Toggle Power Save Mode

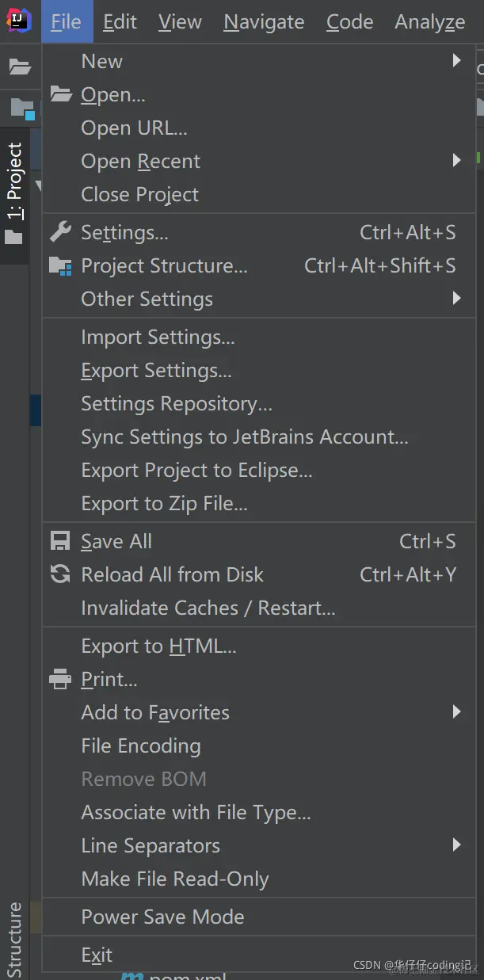pyautogui.click(x=162, y=917)
